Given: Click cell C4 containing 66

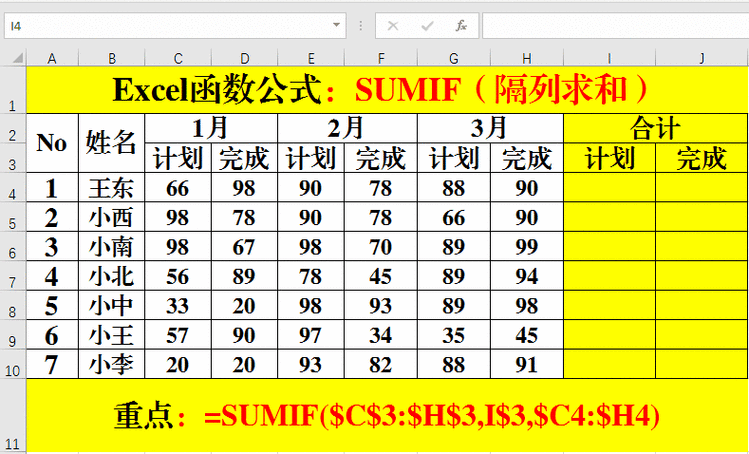Looking at the screenshot, I should [178, 187].
